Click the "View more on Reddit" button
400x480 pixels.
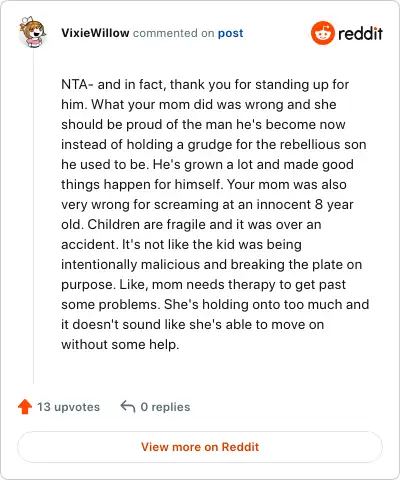(x=200, y=447)
